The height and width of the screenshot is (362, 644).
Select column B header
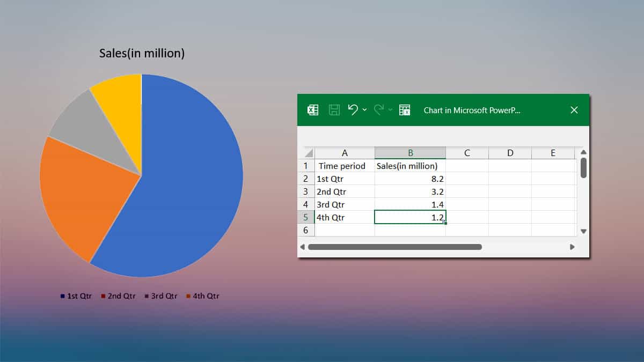(x=410, y=153)
